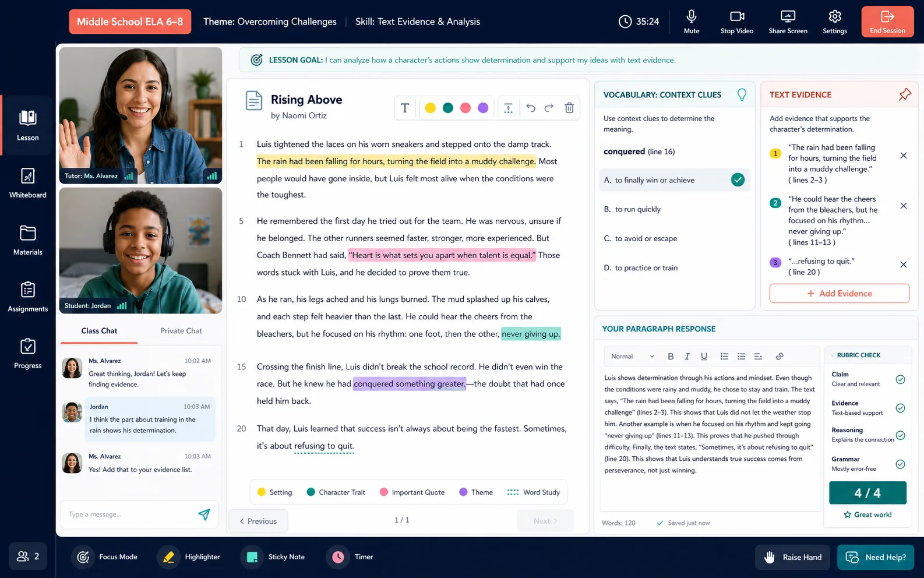
Task: Select the Important Quote highlight category
Action: [412, 492]
